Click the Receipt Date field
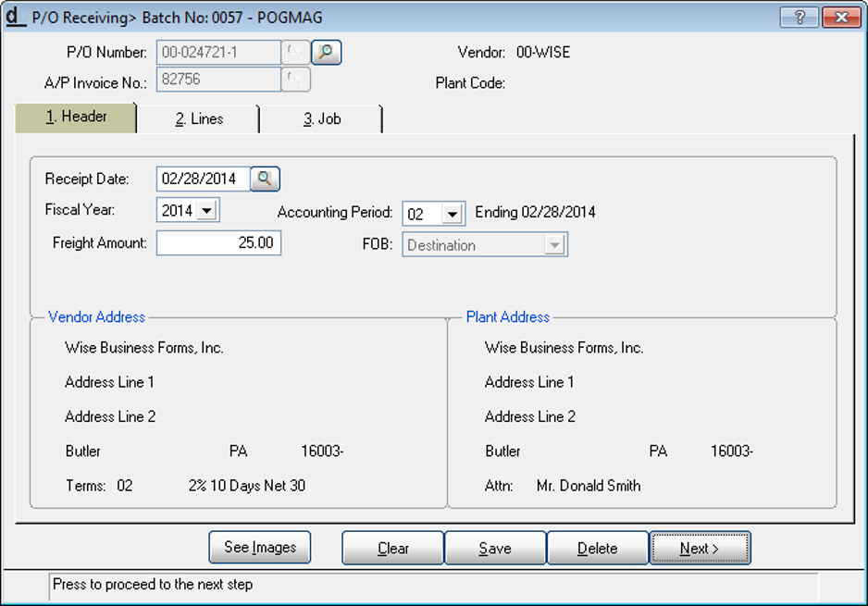Screen dimensions: 868x606 coord(204,179)
